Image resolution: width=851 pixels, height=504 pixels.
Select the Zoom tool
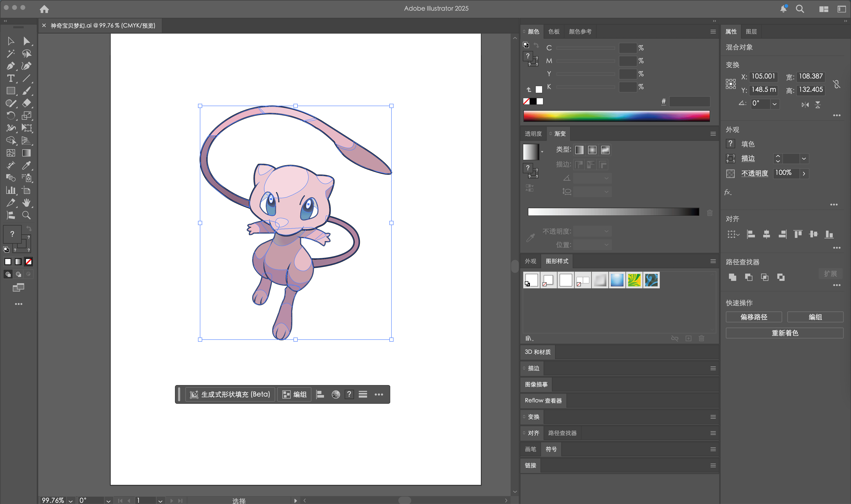point(27,215)
